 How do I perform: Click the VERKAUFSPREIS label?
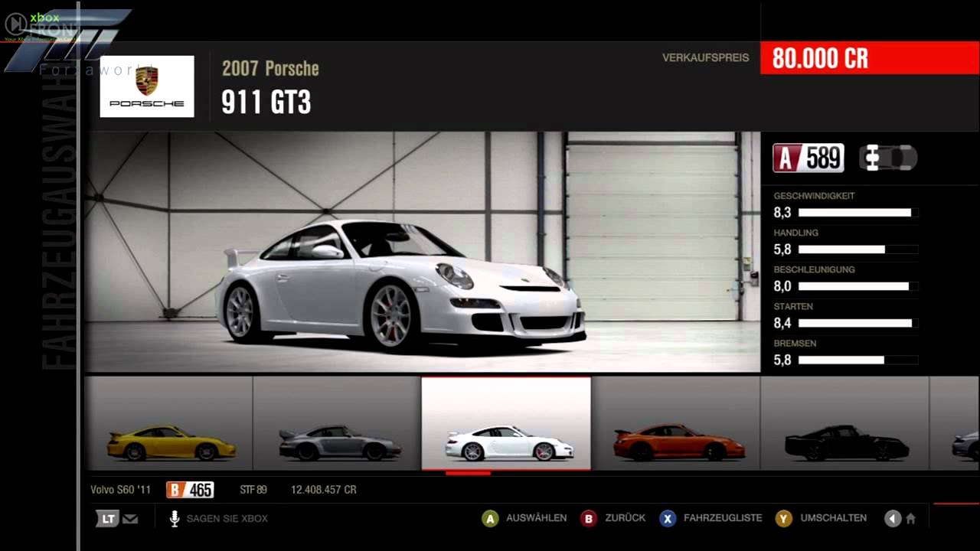coord(706,57)
